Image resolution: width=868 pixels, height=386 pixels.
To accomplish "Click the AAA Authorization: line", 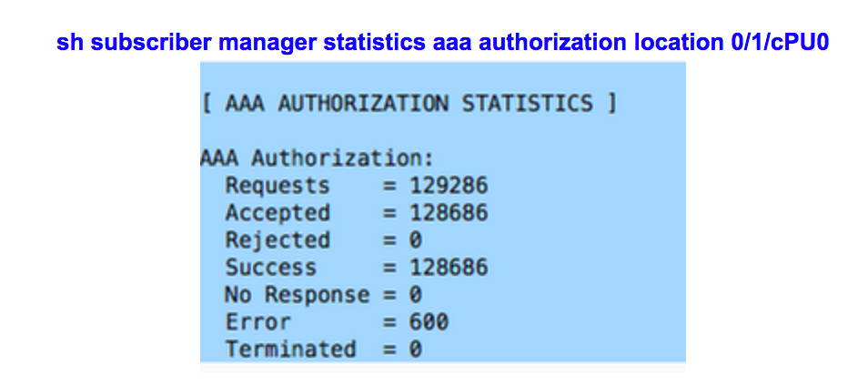I will point(316,158).
